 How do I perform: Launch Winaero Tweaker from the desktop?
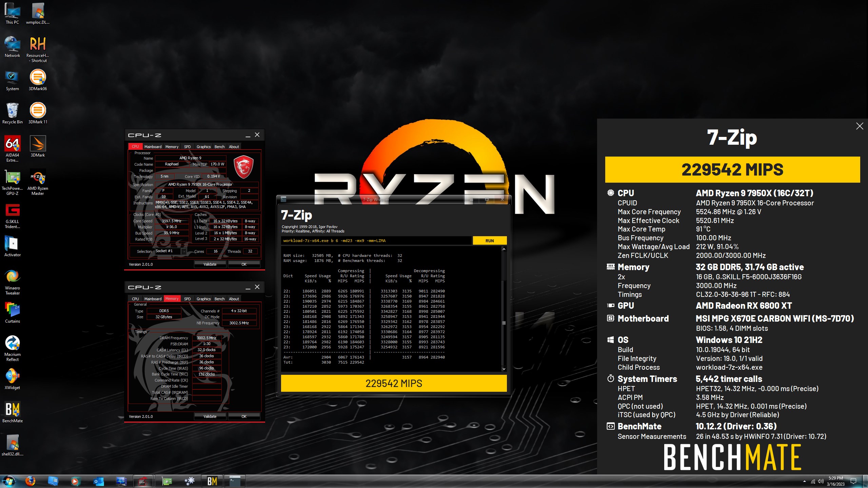click(x=12, y=282)
